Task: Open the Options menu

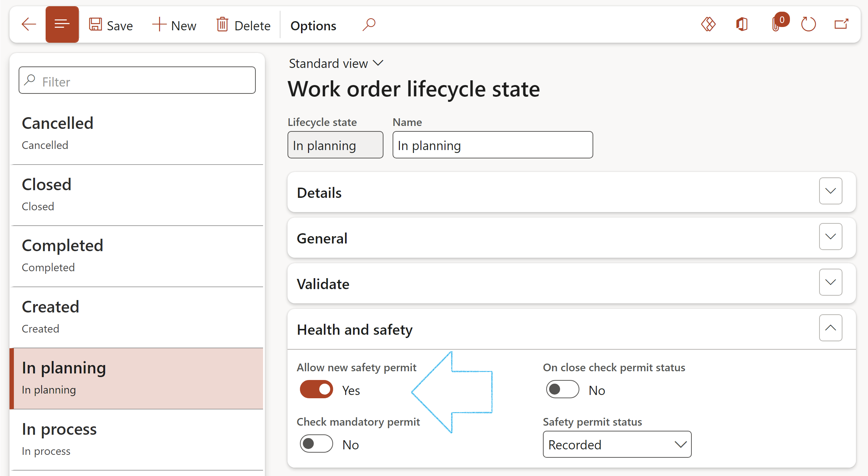Action: [x=313, y=26]
